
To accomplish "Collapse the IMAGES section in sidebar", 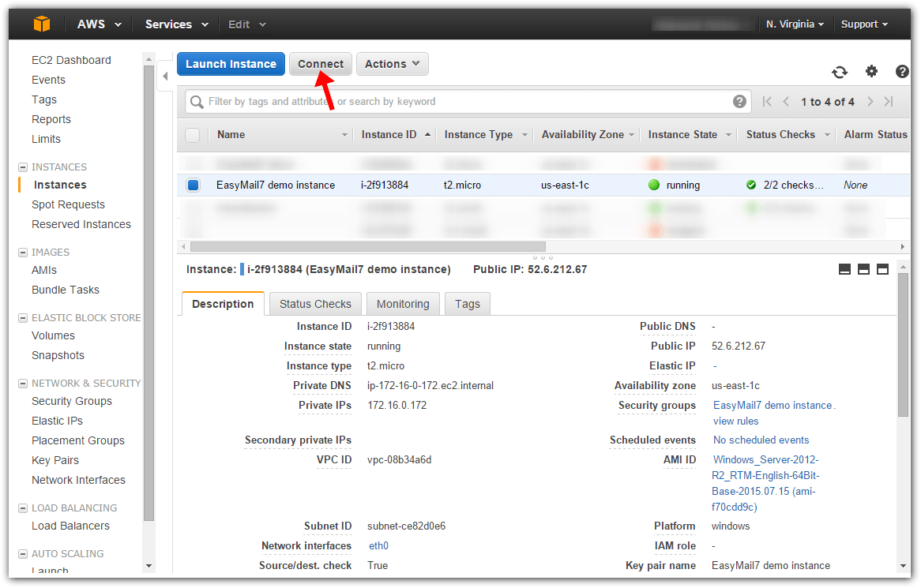I will click(23, 253).
